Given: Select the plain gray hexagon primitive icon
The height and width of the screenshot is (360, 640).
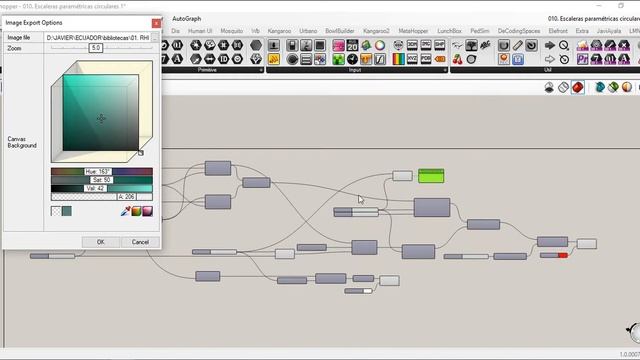Looking at the screenshot, I should pyautogui.click(x=256, y=45).
